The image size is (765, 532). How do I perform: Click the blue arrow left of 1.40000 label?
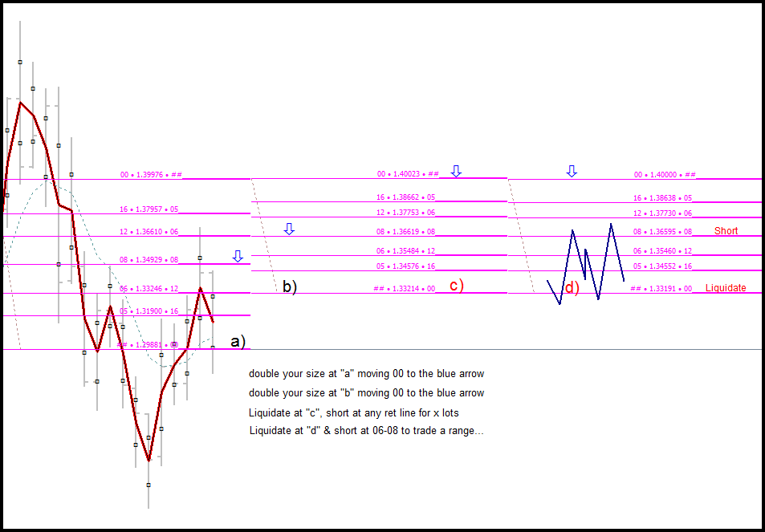[x=572, y=171]
